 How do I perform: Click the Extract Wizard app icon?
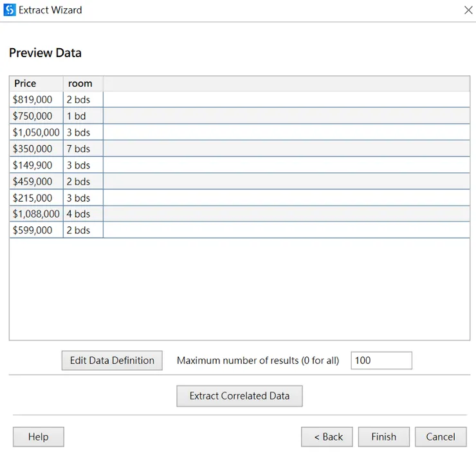10,10
